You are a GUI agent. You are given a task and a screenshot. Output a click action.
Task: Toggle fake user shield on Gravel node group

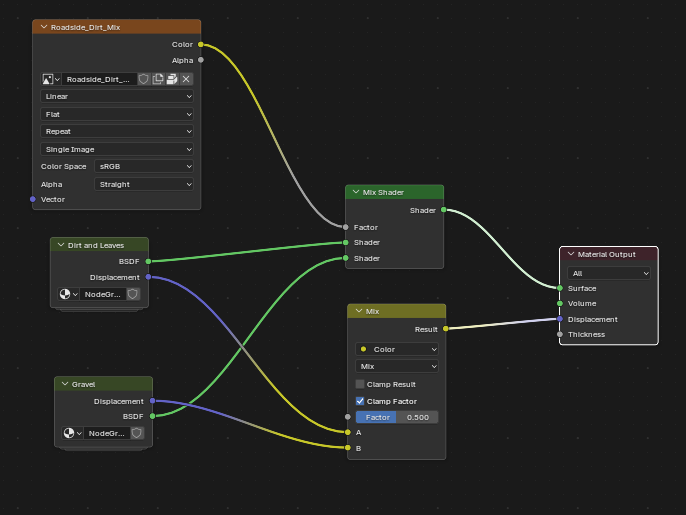coord(137,433)
